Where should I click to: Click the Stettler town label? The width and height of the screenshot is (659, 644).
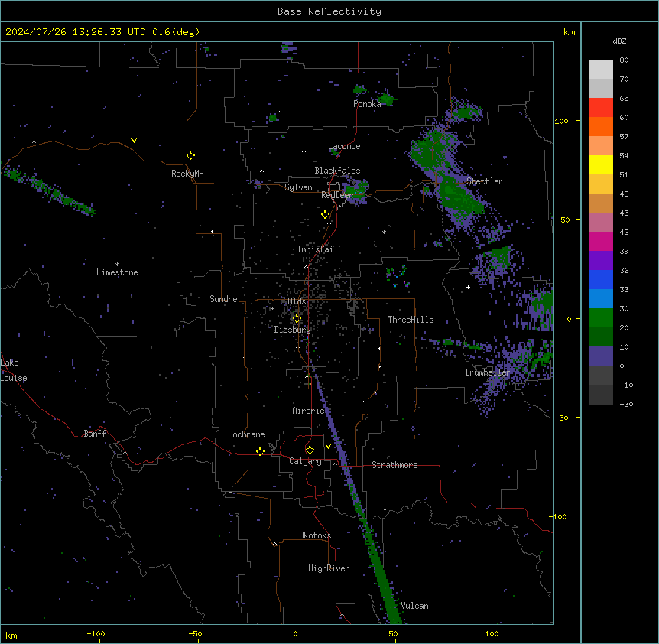tap(485, 181)
